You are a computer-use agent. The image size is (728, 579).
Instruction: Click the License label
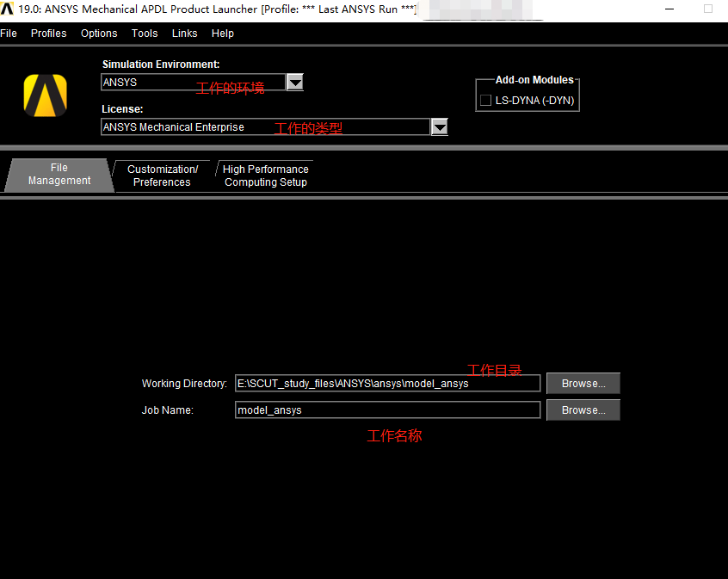point(122,109)
